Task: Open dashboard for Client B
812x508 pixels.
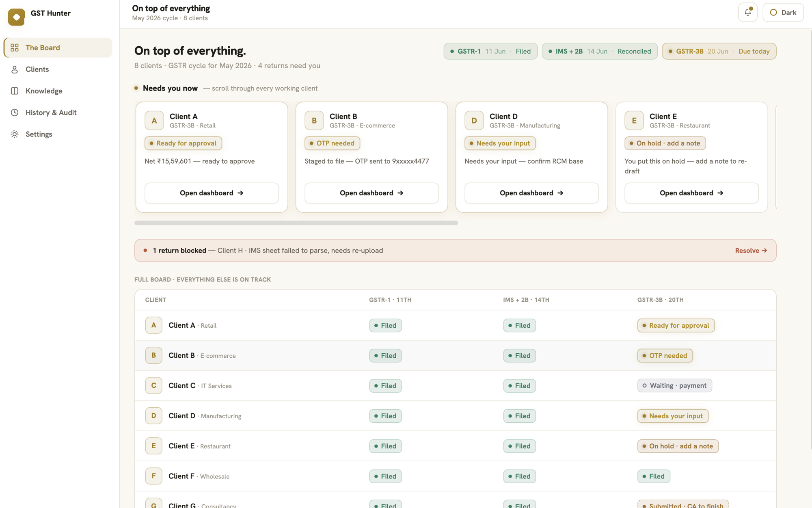Action: coord(371,193)
